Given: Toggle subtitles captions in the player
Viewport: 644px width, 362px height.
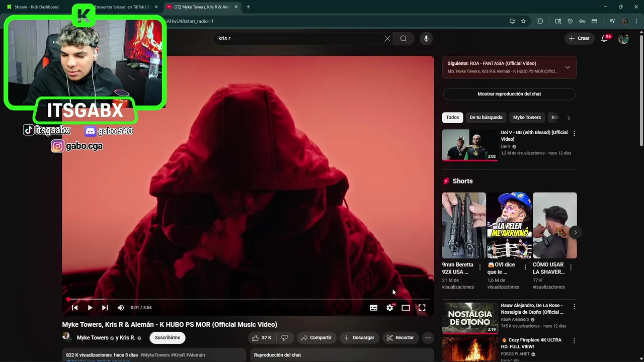Looking at the screenshot, I should coord(374,308).
